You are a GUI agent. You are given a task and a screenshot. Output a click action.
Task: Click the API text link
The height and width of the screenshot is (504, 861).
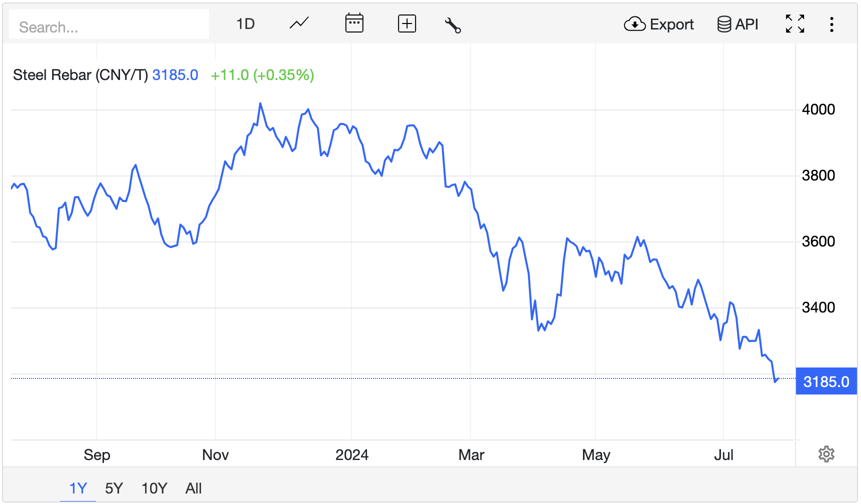(746, 24)
